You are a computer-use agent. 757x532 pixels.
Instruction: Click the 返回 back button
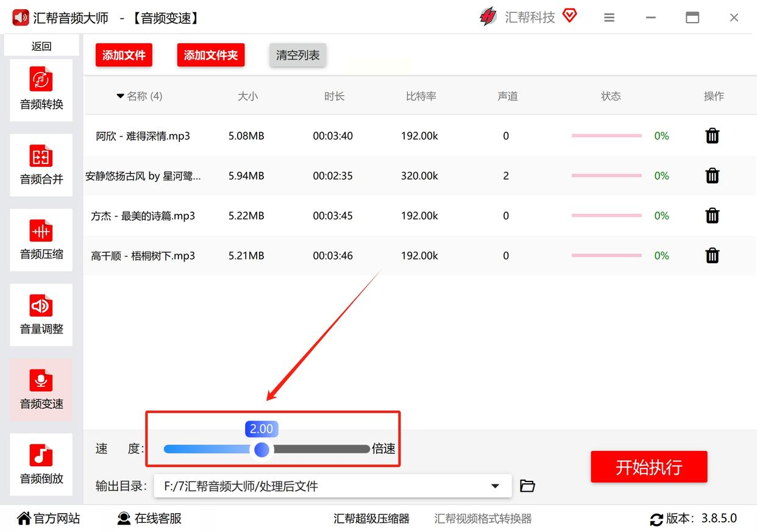[41, 46]
